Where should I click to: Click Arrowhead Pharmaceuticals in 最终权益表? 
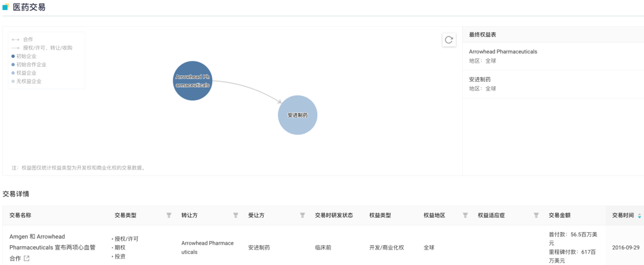click(503, 52)
